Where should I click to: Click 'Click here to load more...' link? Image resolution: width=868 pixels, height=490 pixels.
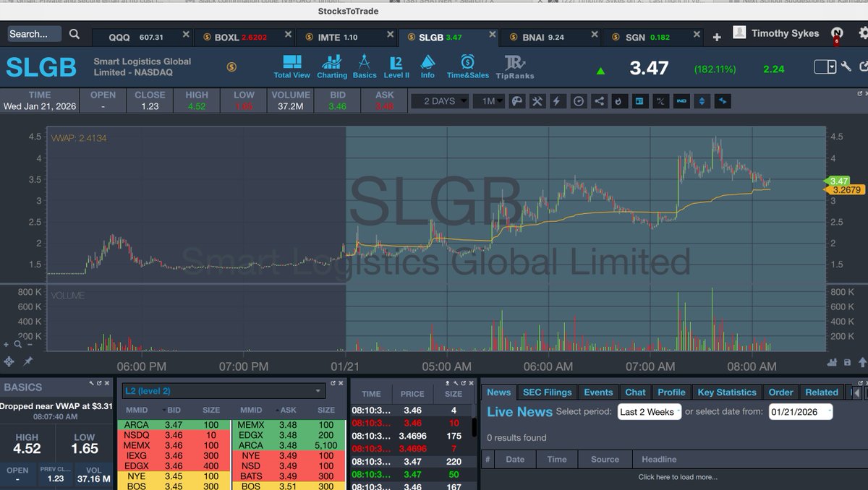click(x=678, y=477)
